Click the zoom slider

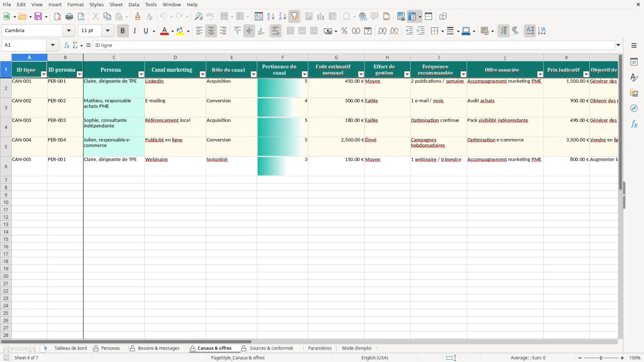point(601,358)
